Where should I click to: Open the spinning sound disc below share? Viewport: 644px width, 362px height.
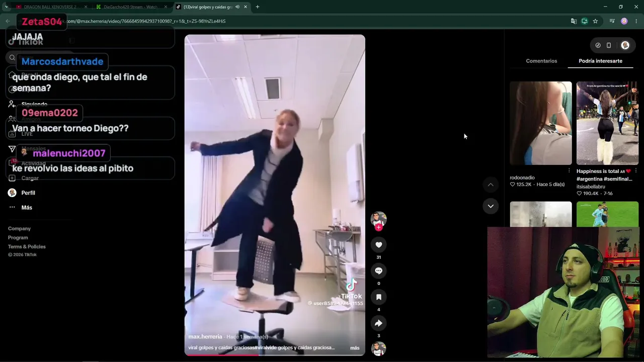click(378, 348)
